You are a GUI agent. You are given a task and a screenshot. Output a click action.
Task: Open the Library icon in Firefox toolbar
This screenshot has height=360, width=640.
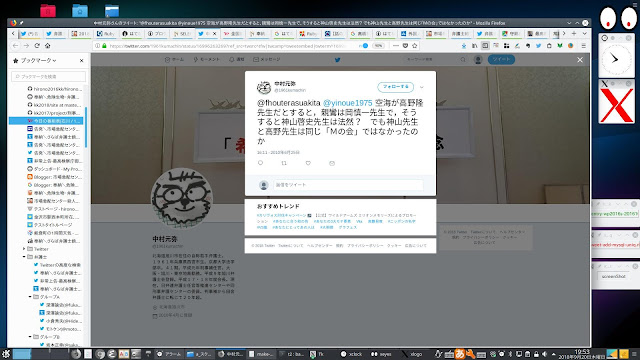pos(474,46)
